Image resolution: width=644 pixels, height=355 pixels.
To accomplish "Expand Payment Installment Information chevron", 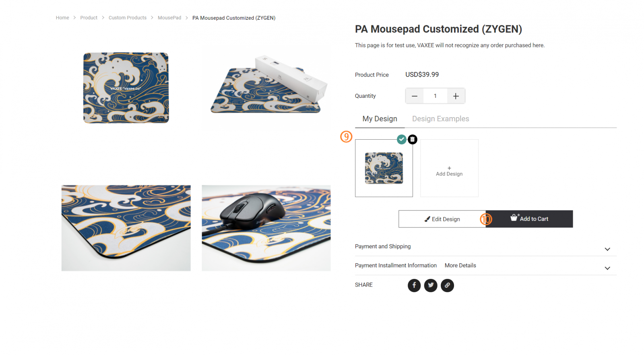I will point(607,268).
